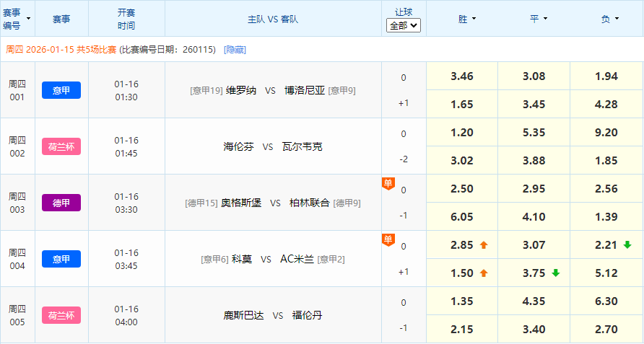
Task: Open team 福伦丹
Action: (x=308, y=315)
